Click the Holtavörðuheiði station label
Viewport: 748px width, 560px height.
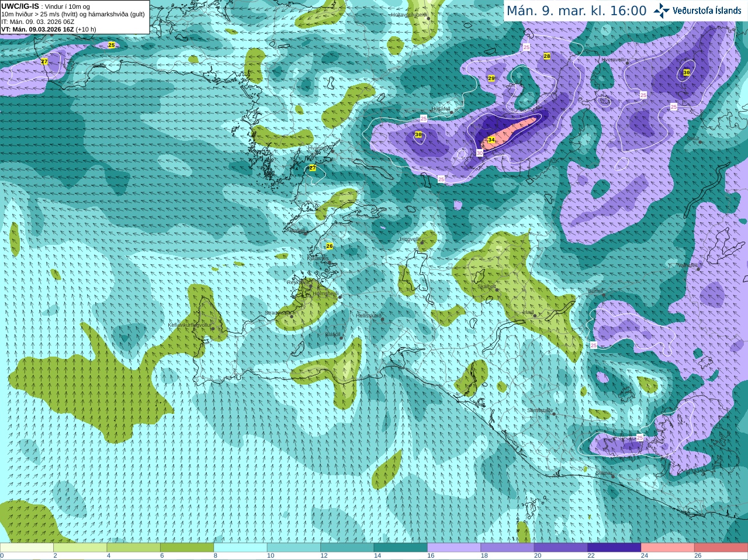click(409, 14)
